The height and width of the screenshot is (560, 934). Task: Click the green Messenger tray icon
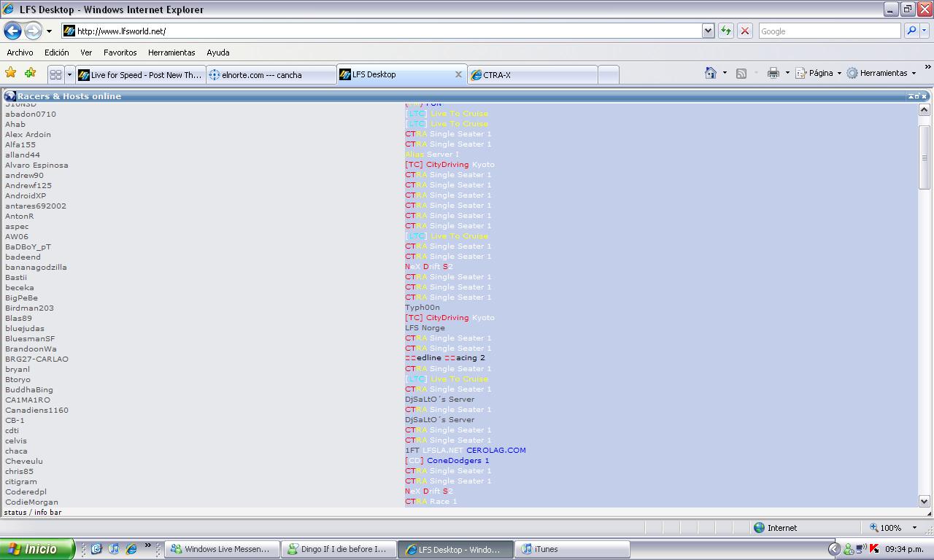coord(848,549)
